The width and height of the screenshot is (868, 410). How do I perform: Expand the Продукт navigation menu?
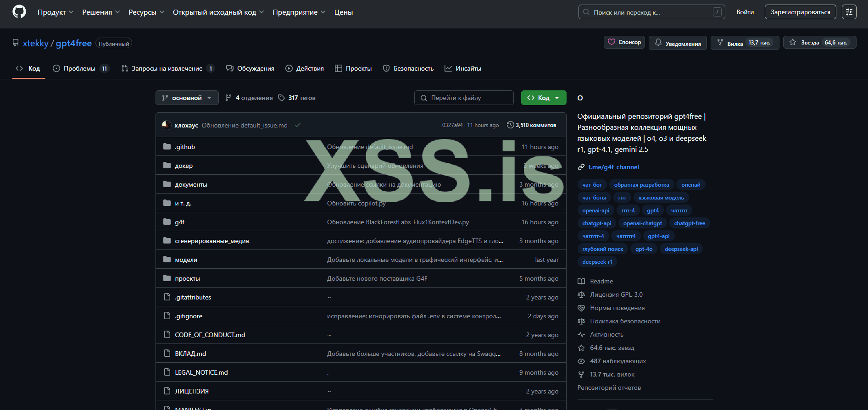pyautogui.click(x=55, y=12)
